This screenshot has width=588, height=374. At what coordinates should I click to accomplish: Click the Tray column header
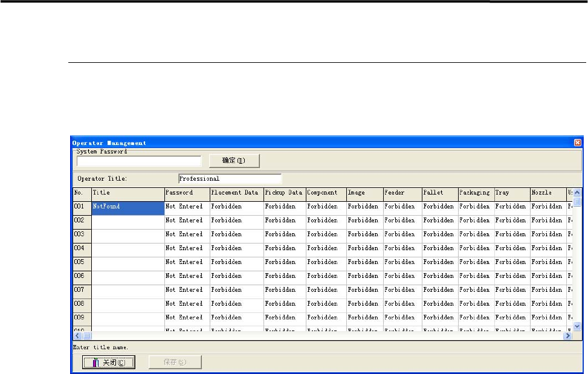[511, 193]
